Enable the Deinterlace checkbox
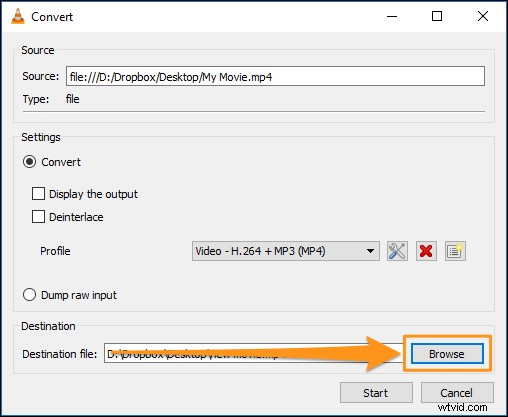Screen dimensions: 508x417 click(38, 217)
